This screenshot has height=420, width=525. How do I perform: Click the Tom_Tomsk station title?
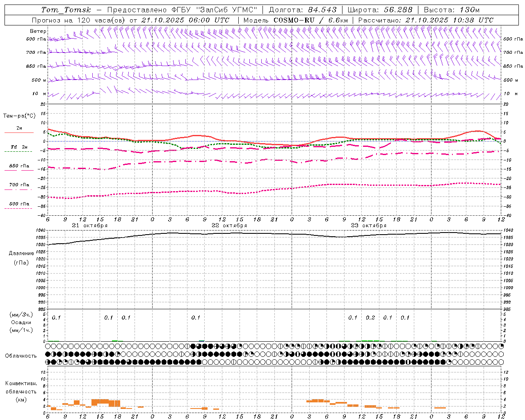(x=66, y=10)
